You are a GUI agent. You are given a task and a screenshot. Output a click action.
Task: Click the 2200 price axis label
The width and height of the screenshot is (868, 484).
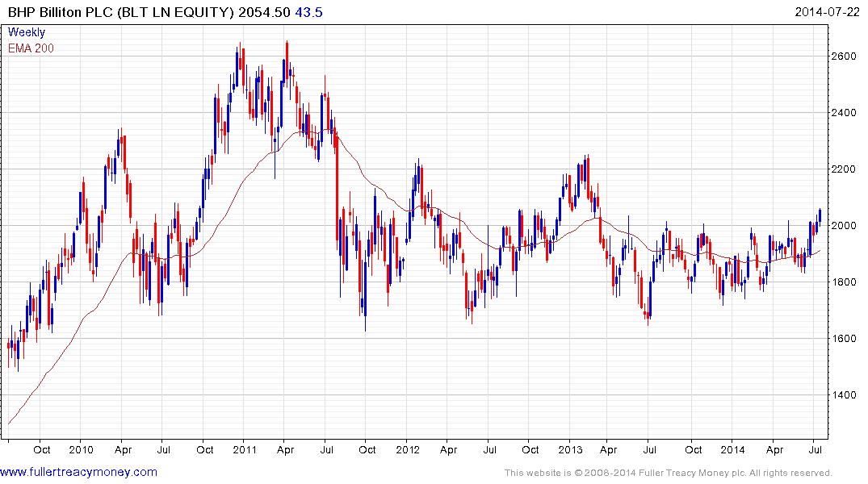845,169
